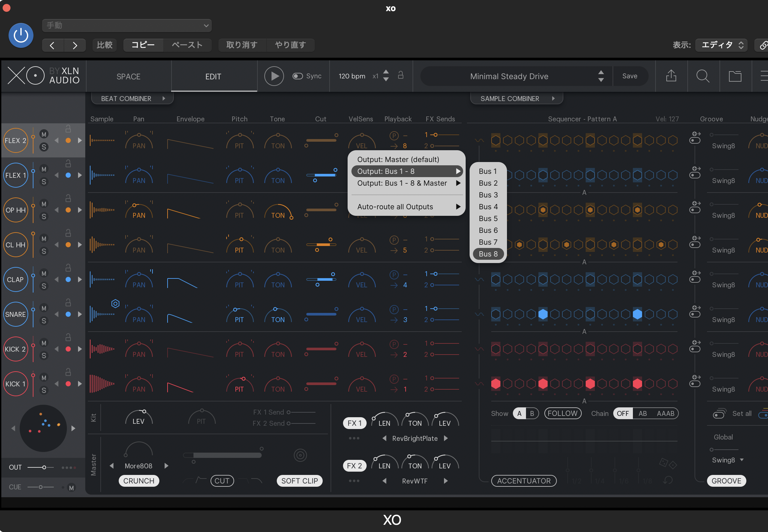The width and height of the screenshot is (768, 532).
Task: Click the GROOVE button
Action: pyautogui.click(x=726, y=481)
